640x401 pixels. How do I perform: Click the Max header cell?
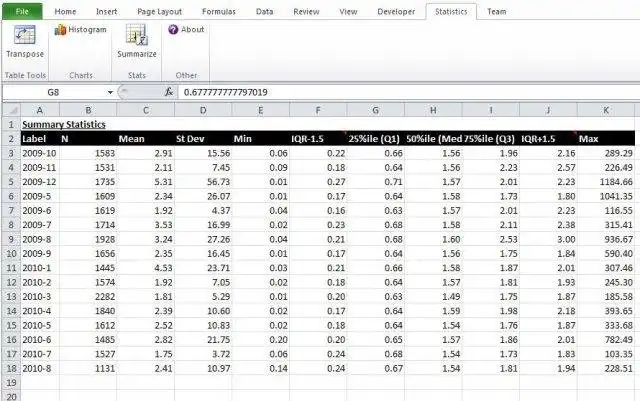pos(606,139)
